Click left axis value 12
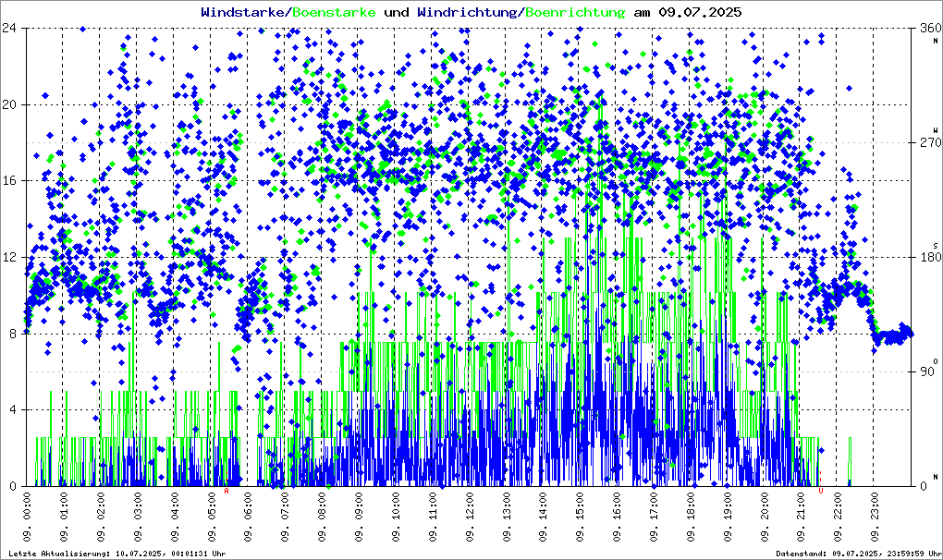This screenshot has height=560, width=943. tap(9, 257)
